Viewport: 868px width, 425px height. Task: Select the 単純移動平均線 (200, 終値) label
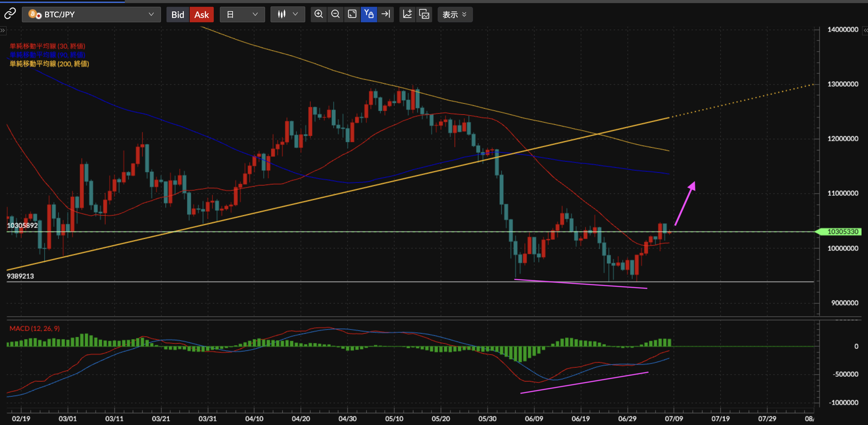49,64
